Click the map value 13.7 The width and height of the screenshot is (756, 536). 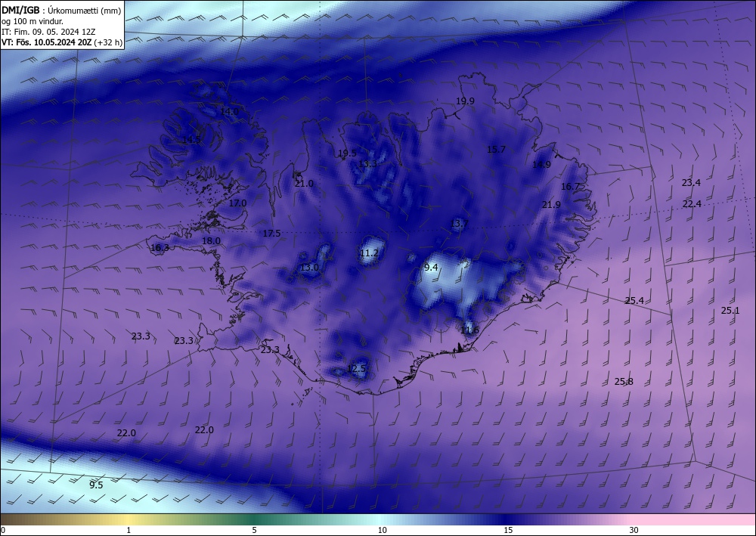(x=460, y=224)
